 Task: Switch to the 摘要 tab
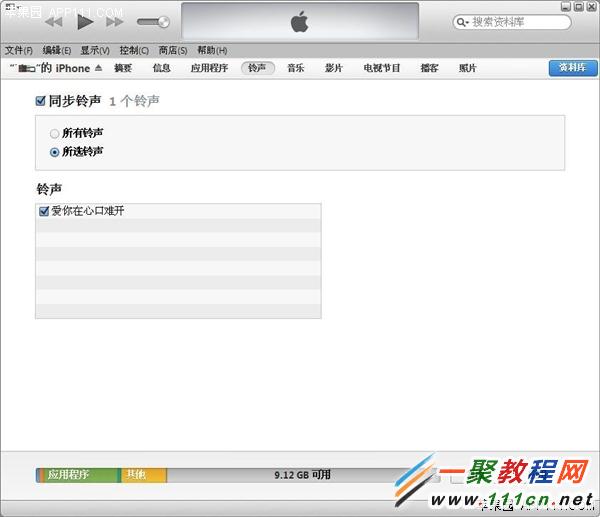click(x=123, y=68)
